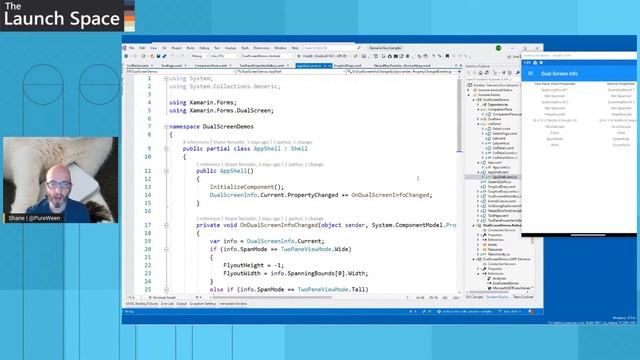Open the hamburger menu in the emulator app
Screen dimensions: 640x360
click(531, 73)
